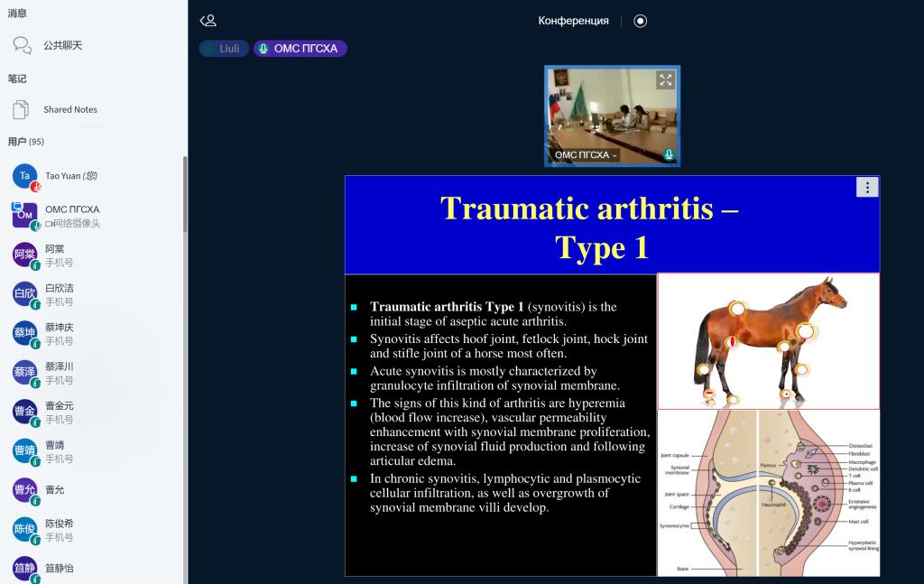Click the hide user list icon
Image resolution: width=924 pixels, height=584 pixels.
tap(208, 21)
